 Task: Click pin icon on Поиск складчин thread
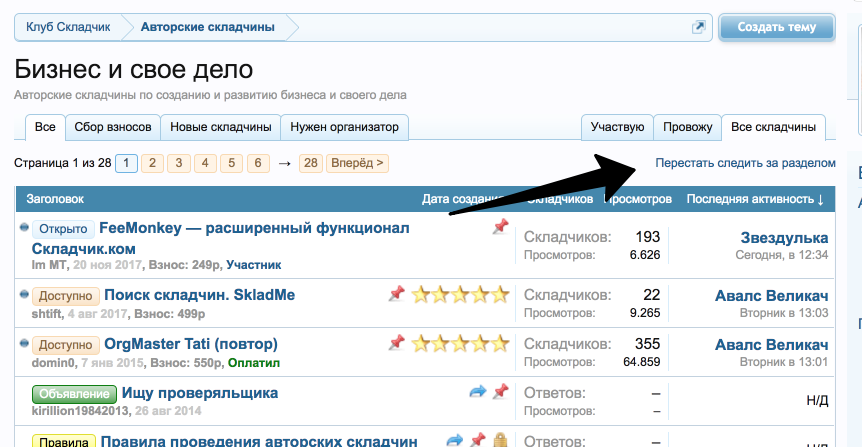pos(397,293)
